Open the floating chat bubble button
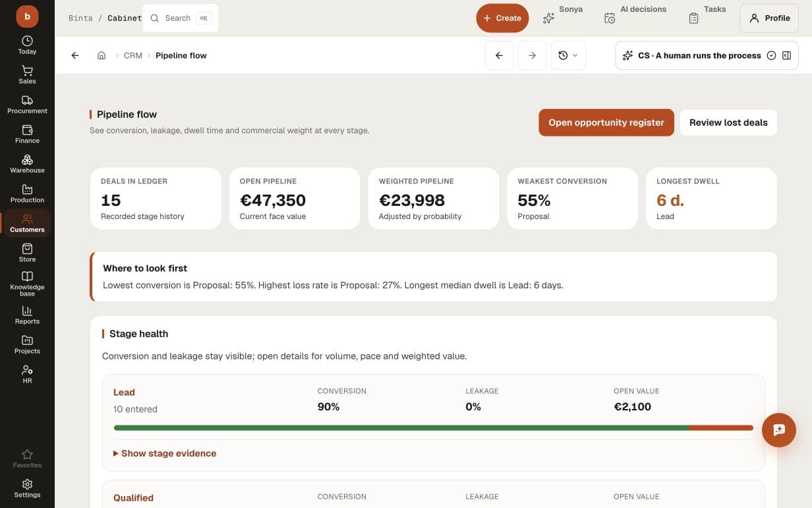This screenshot has height=508, width=812. [x=779, y=430]
